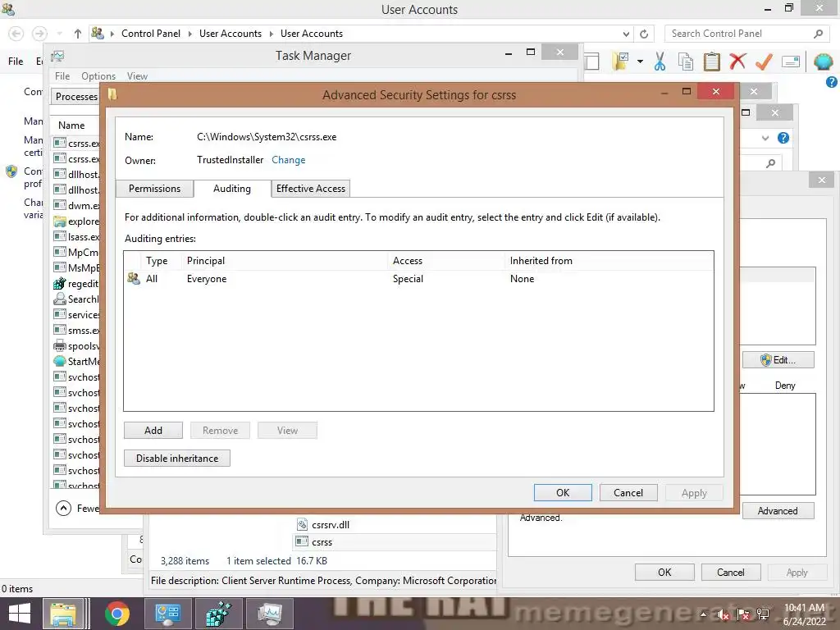Click the Action Center flag tray icon
The height and width of the screenshot is (630, 840).
click(743, 615)
